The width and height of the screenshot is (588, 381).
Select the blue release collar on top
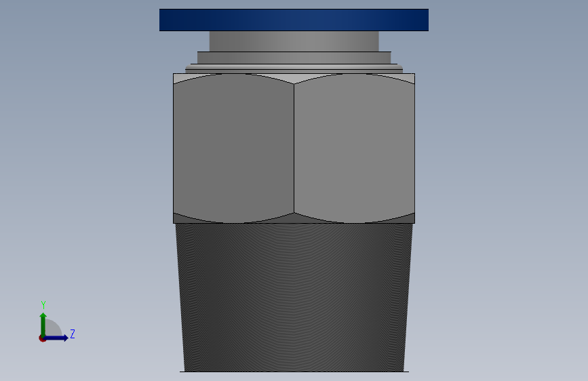pyautogui.click(x=294, y=20)
